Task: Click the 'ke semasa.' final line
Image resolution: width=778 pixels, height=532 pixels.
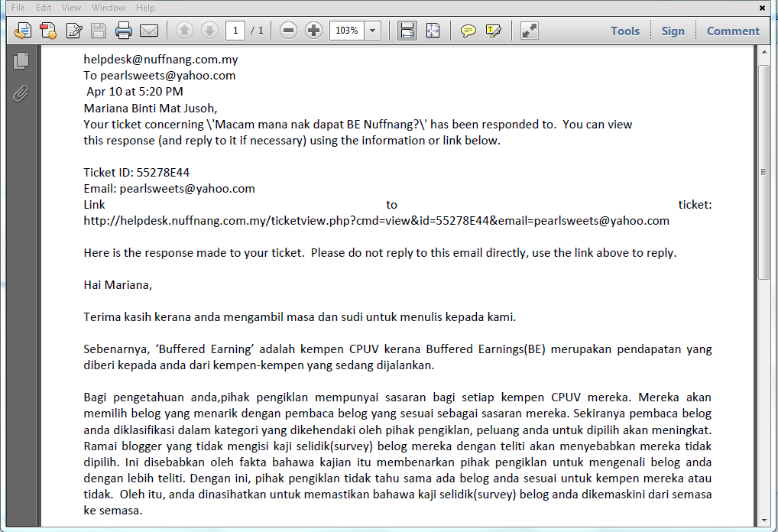Action: tap(112, 511)
